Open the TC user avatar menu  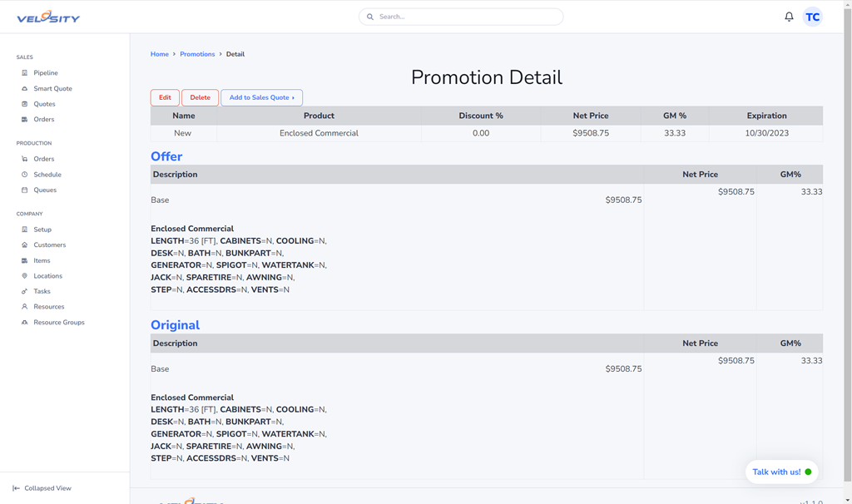coord(812,17)
